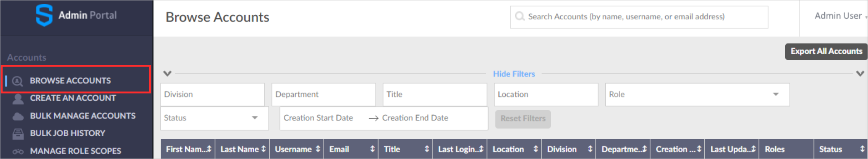This screenshot has width=868, height=159.
Task: Click the Creation Start Date field
Action: pyautogui.click(x=318, y=118)
